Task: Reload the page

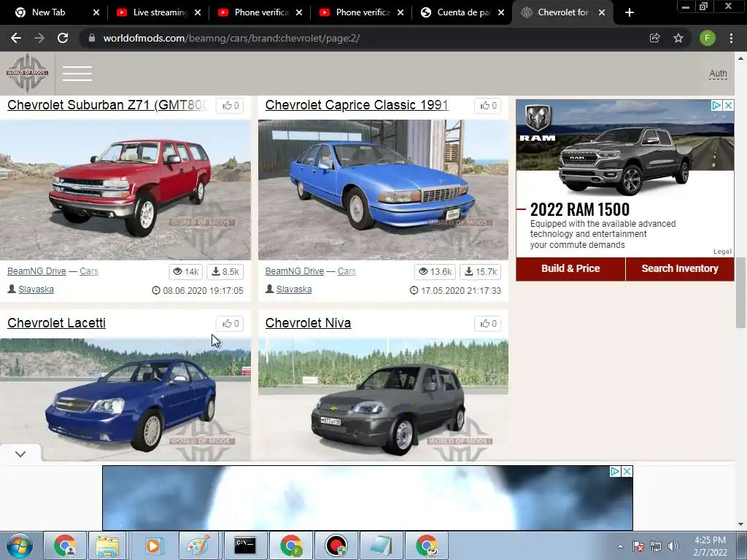Action: pyautogui.click(x=63, y=38)
